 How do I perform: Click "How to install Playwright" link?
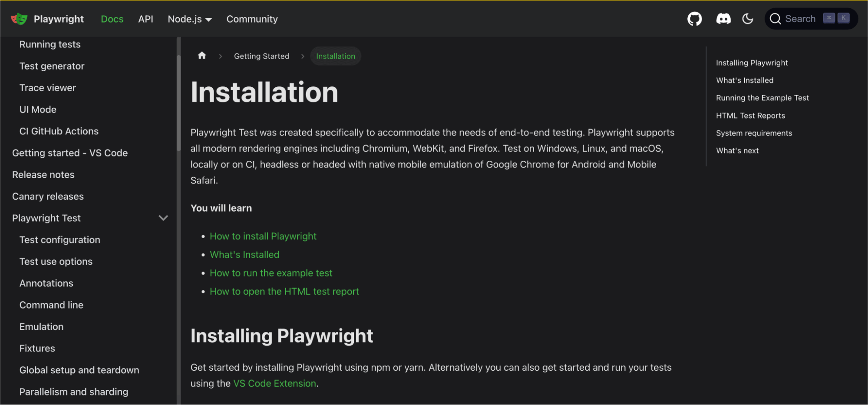[263, 236]
